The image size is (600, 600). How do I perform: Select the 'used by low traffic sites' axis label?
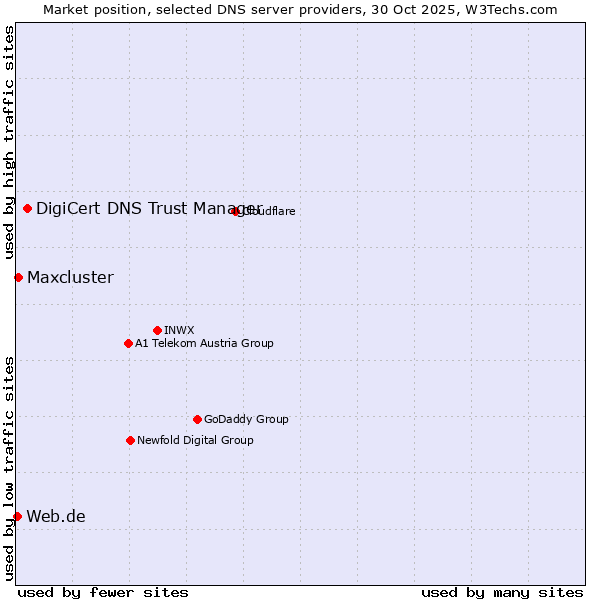[9, 467]
